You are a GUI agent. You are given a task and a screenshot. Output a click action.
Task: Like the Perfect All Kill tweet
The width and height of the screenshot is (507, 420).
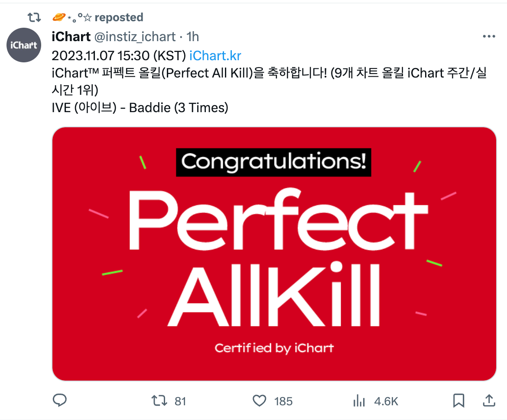(x=259, y=401)
